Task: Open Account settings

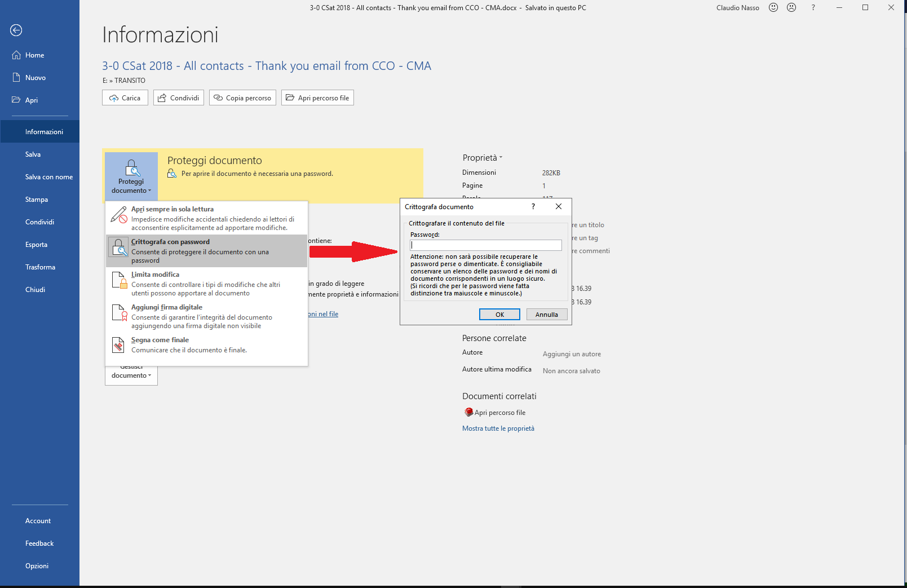Action: pyautogui.click(x=39, y=521)
